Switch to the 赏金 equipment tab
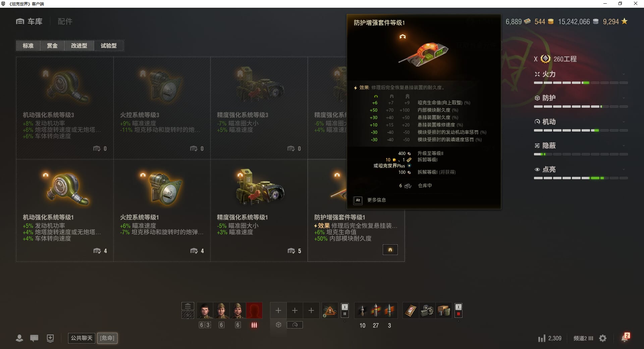This screenshot has width=644, height=349. click(52, 46)
